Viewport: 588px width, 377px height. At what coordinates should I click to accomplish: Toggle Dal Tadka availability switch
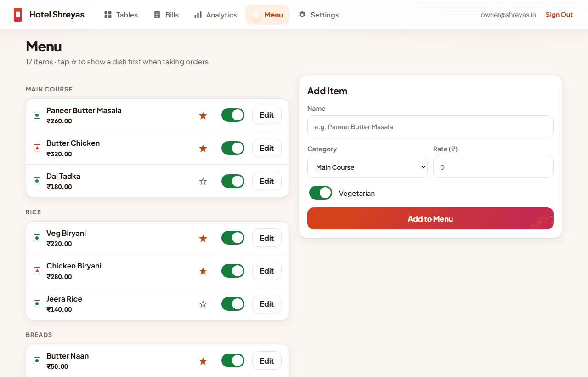click(x=233, y=181)
